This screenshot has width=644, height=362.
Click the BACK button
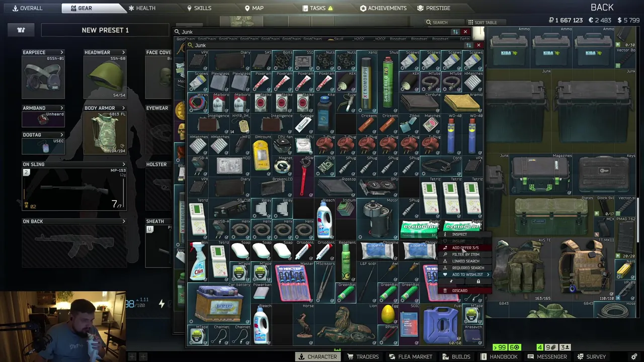tap(602, 8)
